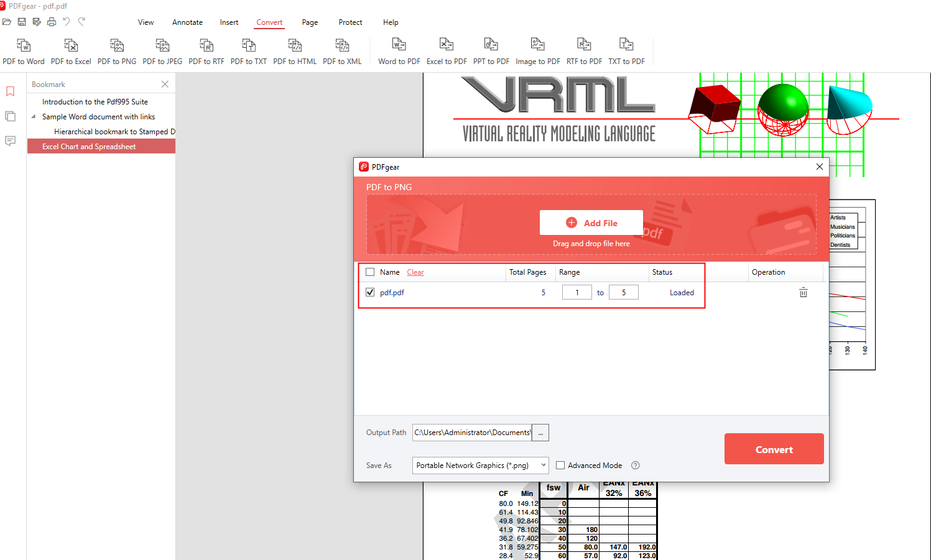
Task: Open PDF to RTF converter
Action: click(206, 52)
